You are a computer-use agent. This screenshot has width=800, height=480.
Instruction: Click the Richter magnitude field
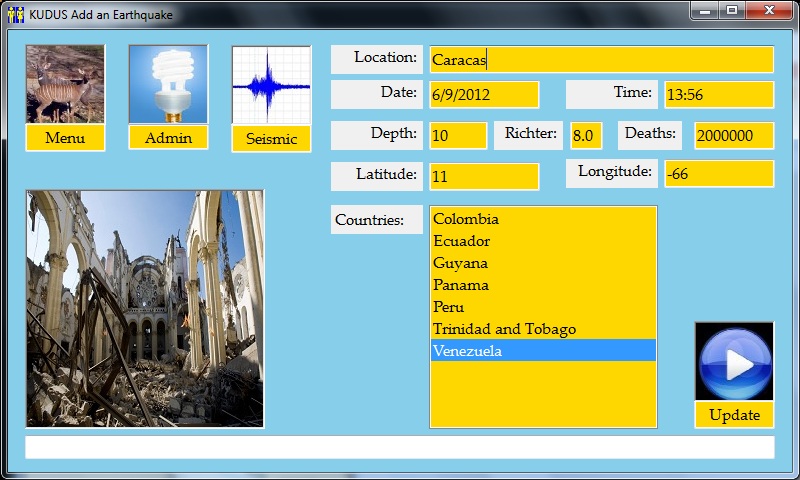586,136
